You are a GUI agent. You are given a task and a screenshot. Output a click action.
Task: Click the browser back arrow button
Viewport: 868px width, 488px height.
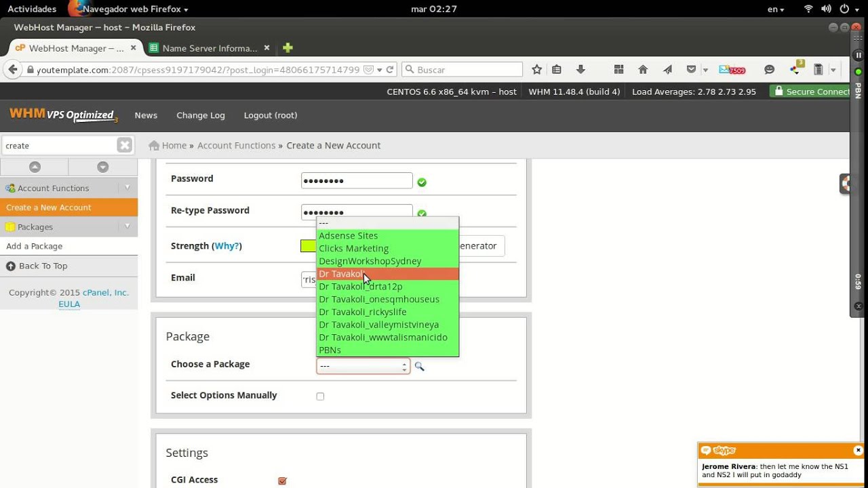click(13, 69)
